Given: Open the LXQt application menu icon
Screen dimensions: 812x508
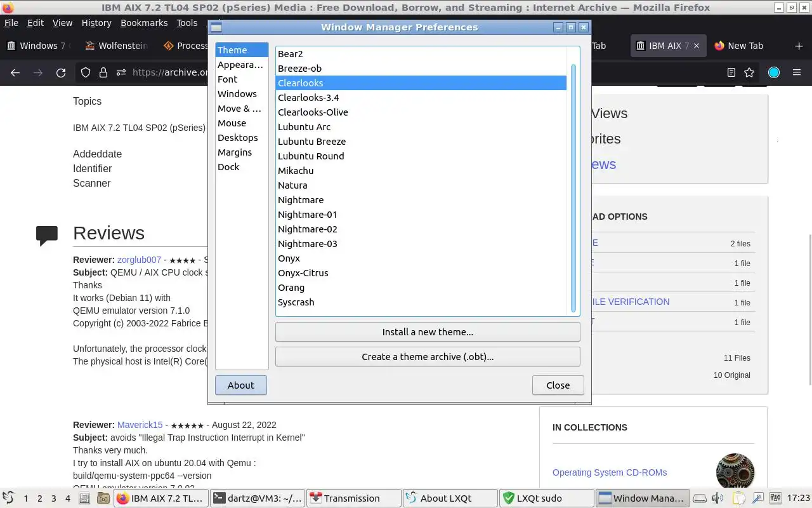Looking at the screenshot, I should pyautogui.click(x=9, y=498).
